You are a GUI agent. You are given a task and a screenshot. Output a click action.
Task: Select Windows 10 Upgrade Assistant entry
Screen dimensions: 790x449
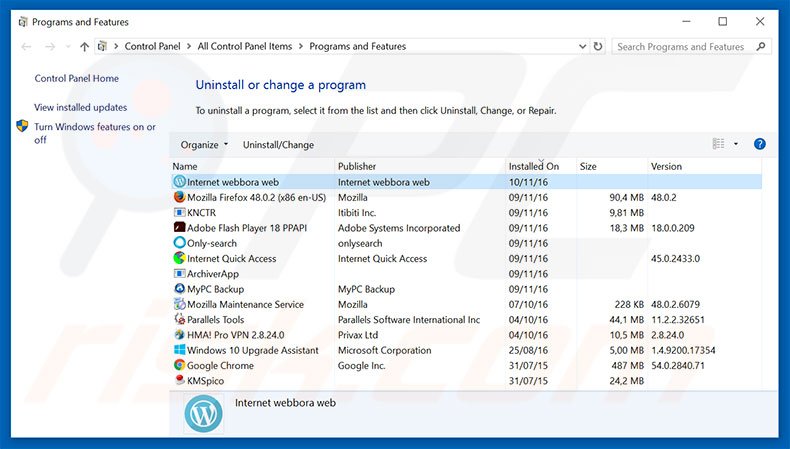click(252, 350)
